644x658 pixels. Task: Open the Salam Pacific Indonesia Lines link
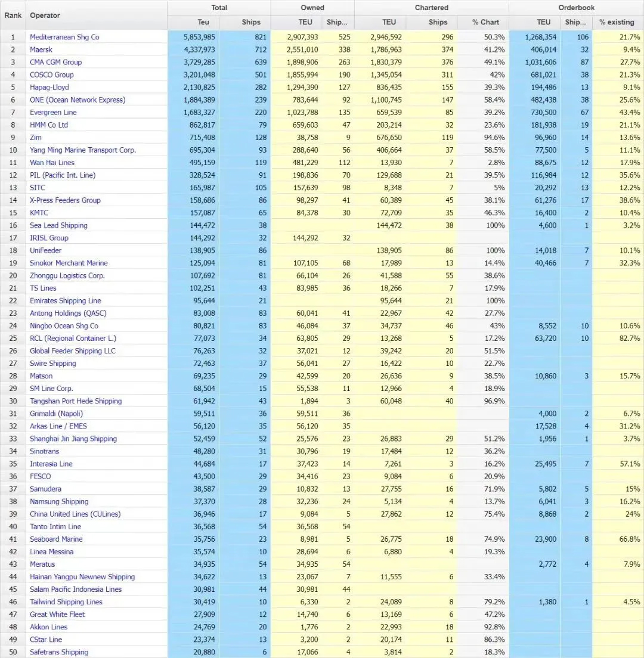pyautogui.click(x=75, y=589)
